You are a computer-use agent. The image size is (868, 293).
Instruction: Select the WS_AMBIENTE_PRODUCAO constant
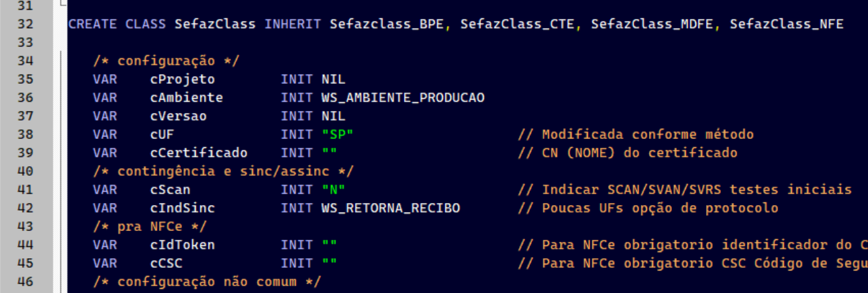tap(403, 97)
